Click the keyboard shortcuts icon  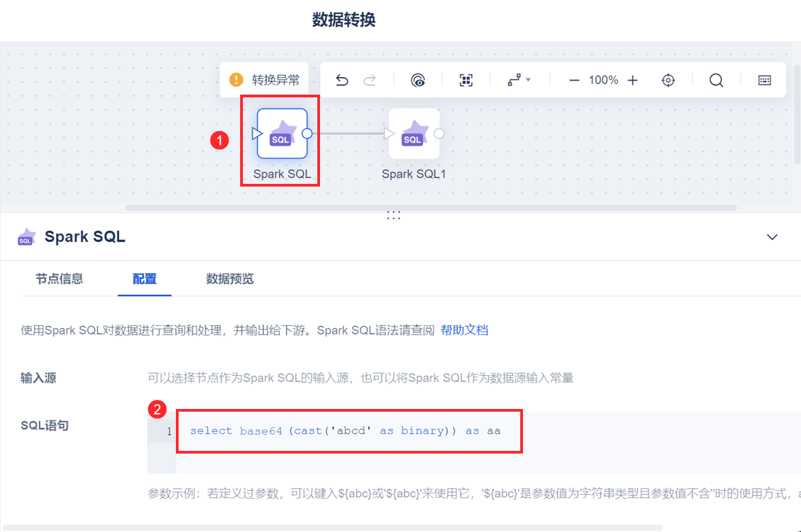pos(764,80)
